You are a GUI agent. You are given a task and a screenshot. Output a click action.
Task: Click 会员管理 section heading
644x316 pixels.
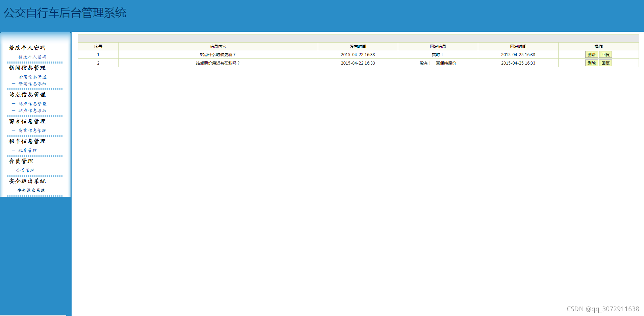click(x=21, y=161)
